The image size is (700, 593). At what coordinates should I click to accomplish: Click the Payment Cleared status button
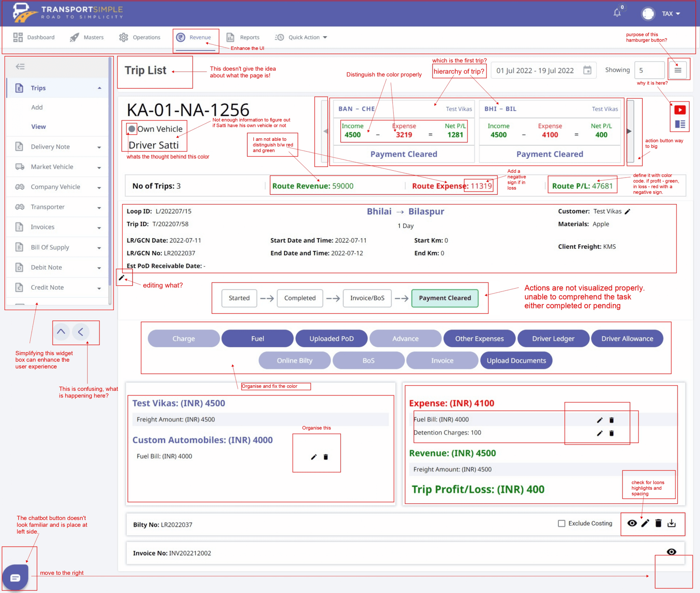445,297
